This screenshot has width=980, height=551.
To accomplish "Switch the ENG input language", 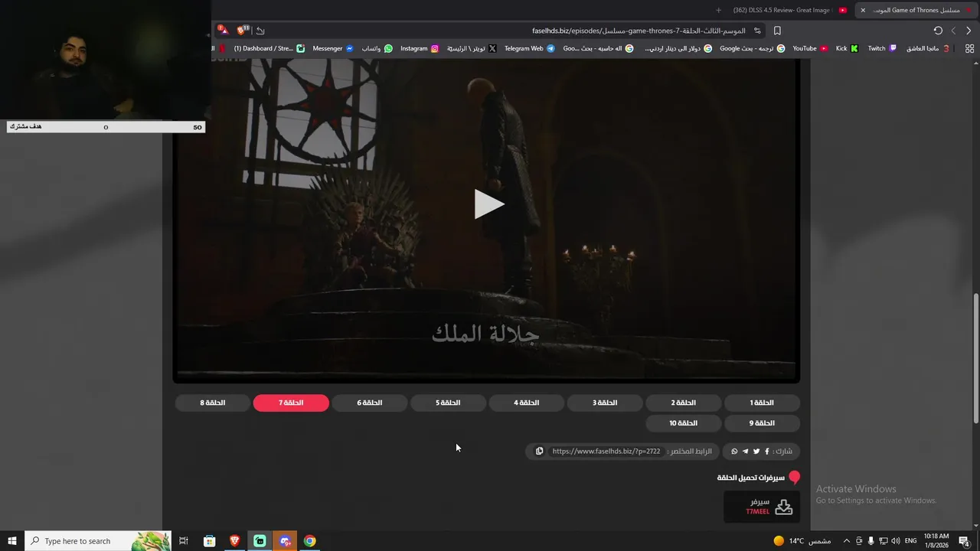I will [x=911, y=541].
